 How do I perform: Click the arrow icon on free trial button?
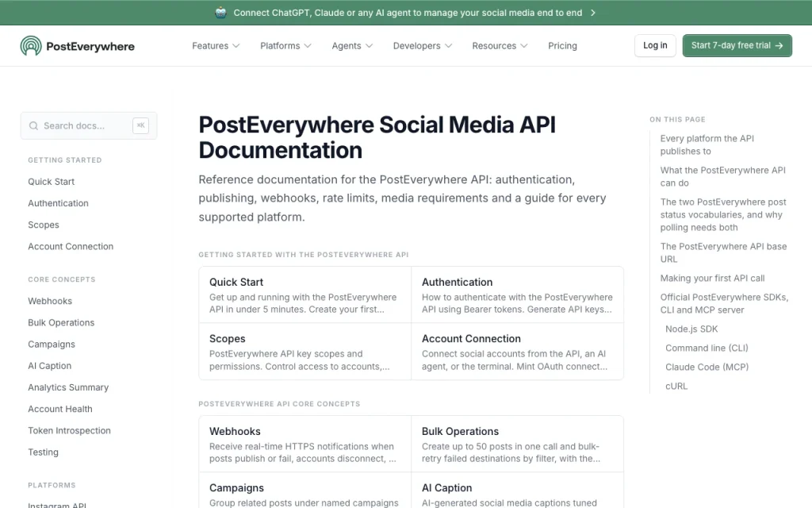pos(779,45)
